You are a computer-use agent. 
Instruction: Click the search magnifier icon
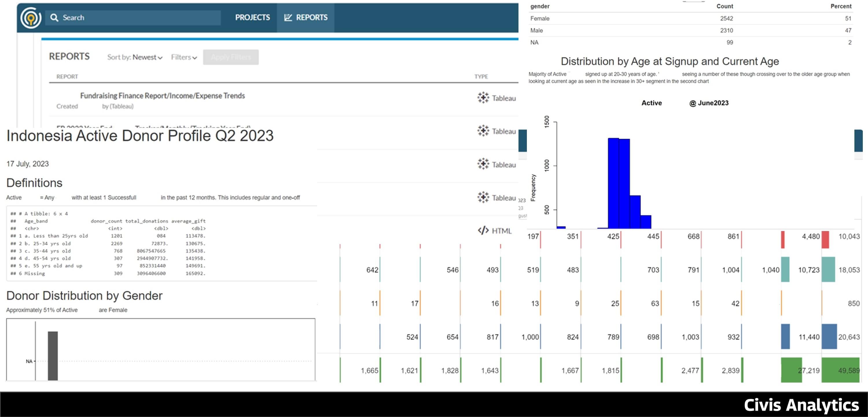tap(54, 18)
